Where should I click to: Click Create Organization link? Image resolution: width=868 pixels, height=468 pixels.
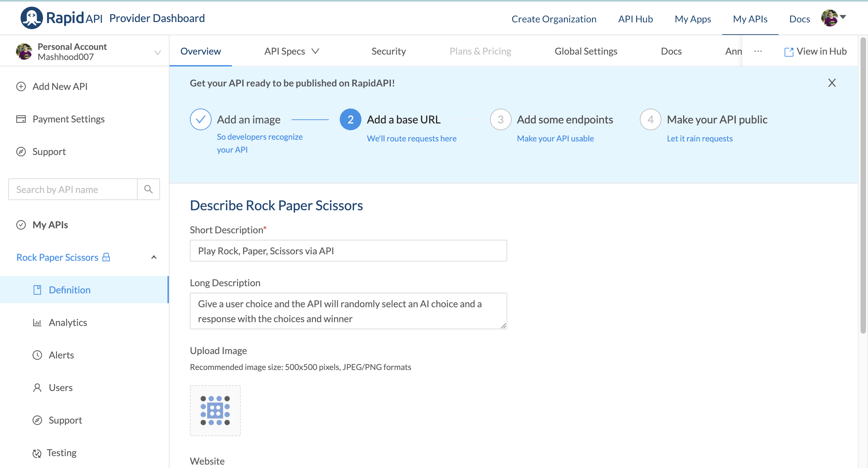(x=554, y=19)
